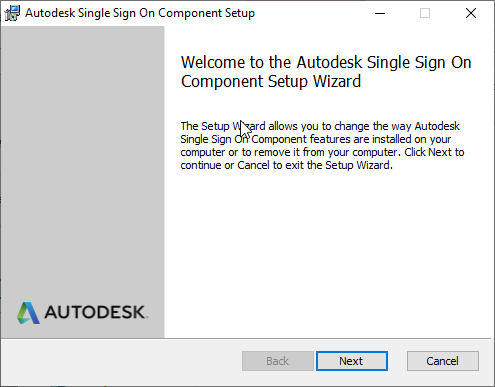Screen dimensions: 495x387
Task: Click the empty footer area left of Back
Action: pos(122,362)
